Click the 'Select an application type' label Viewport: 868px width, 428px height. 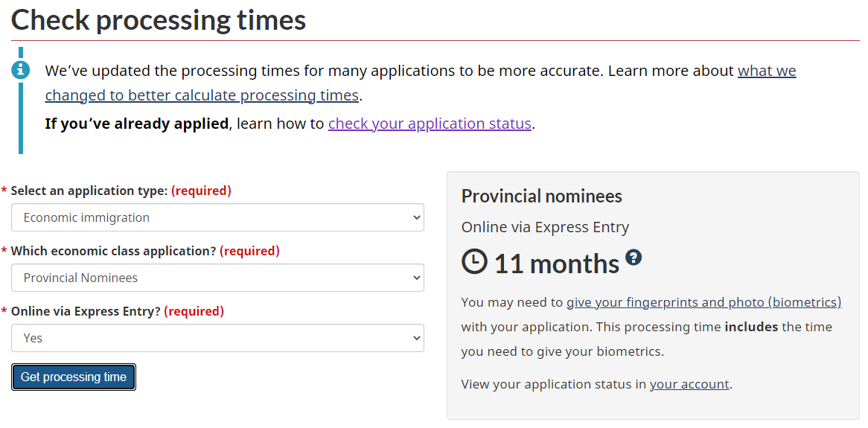coord(89,191)
